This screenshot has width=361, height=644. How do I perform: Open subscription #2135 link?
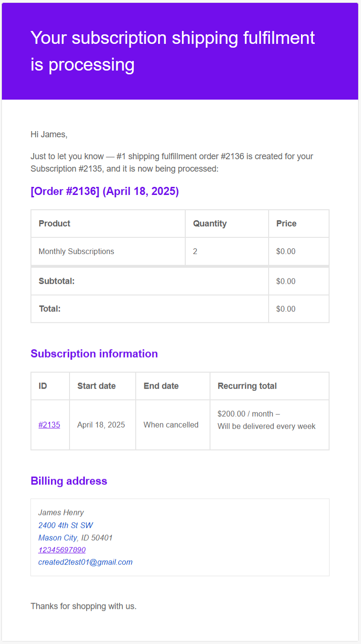(x=49, y=425)
